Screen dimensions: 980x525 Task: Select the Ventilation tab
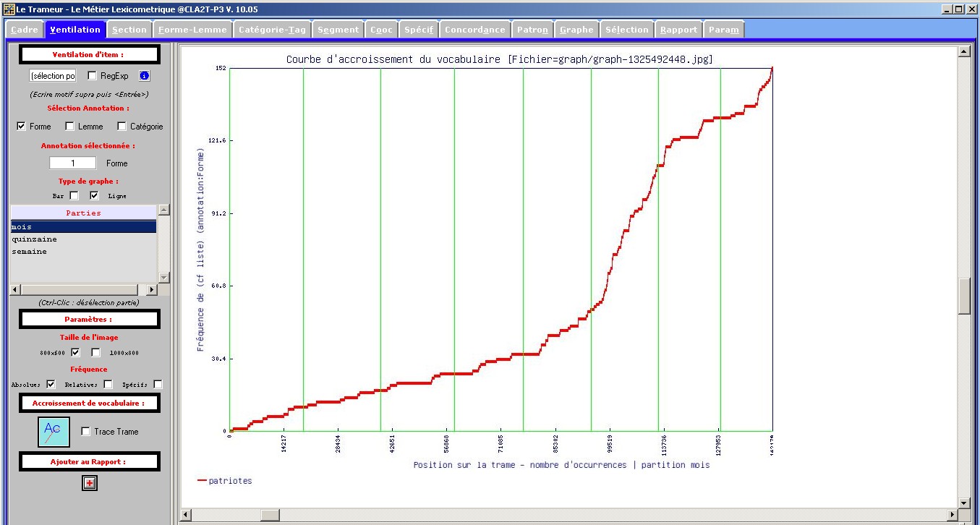point(75,29)
